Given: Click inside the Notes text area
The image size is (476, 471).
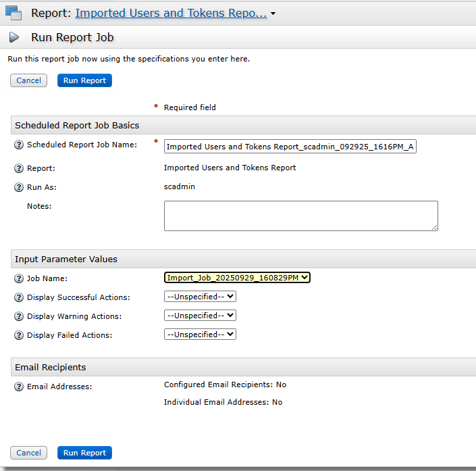Looking at the screenshot, I should tap(300, 216).
